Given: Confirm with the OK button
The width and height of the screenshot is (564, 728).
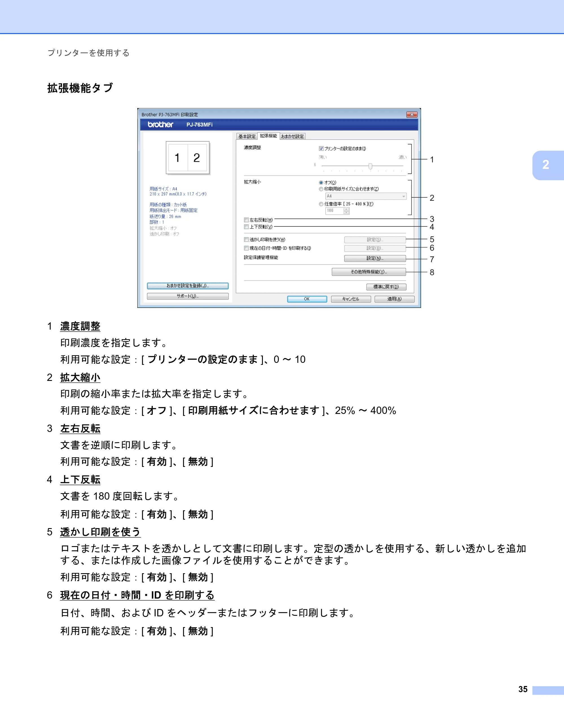Looking at the screenshot, I should click(x=307, y=299).
